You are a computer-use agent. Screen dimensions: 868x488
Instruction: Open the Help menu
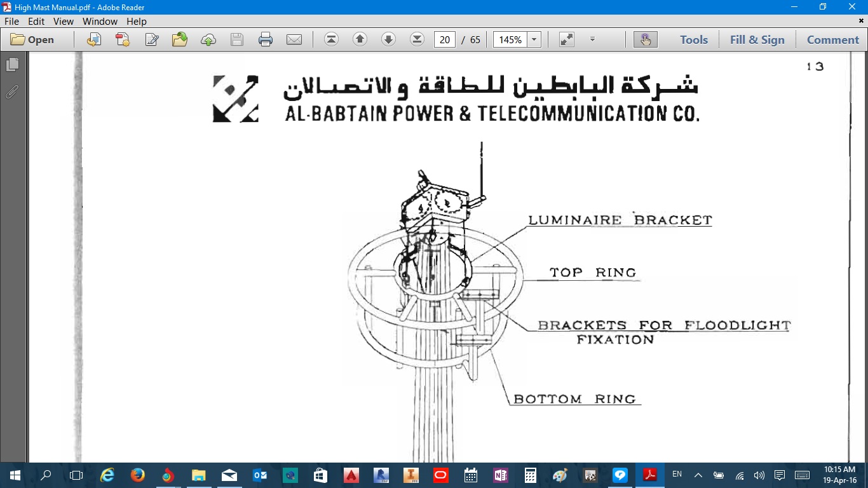pyautogui.click(x=137, y=21)
